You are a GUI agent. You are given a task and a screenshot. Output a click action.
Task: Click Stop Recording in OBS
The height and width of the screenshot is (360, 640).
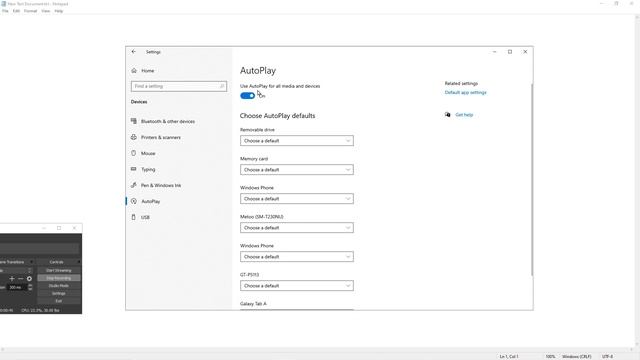(x=59, y=278)
